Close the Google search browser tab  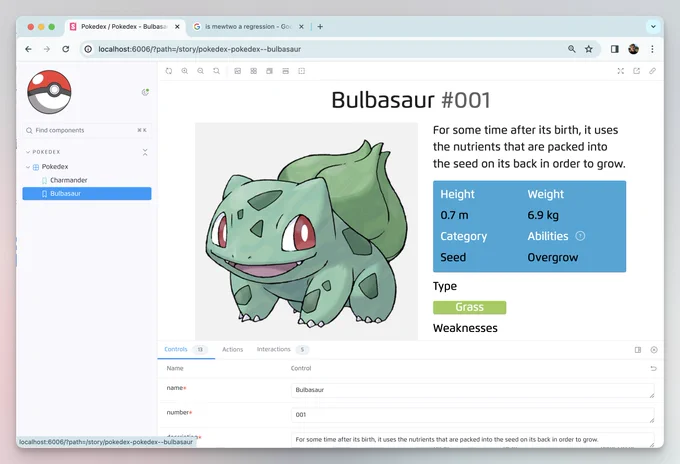coord(301,26)
